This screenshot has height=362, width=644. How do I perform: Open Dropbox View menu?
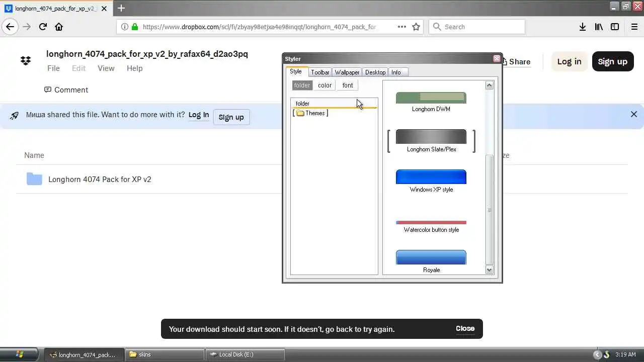(106, 68)
